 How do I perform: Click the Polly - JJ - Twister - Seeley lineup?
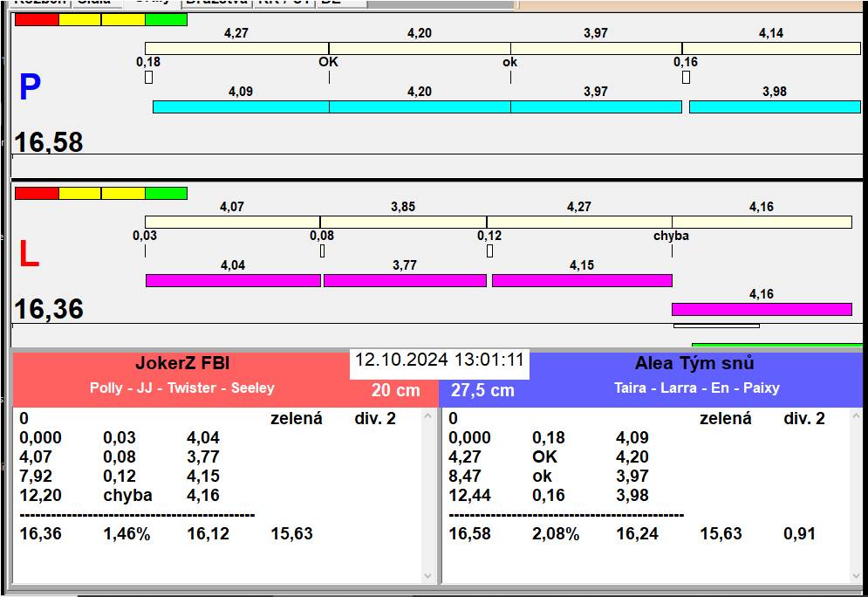click(x=182, y=388)
